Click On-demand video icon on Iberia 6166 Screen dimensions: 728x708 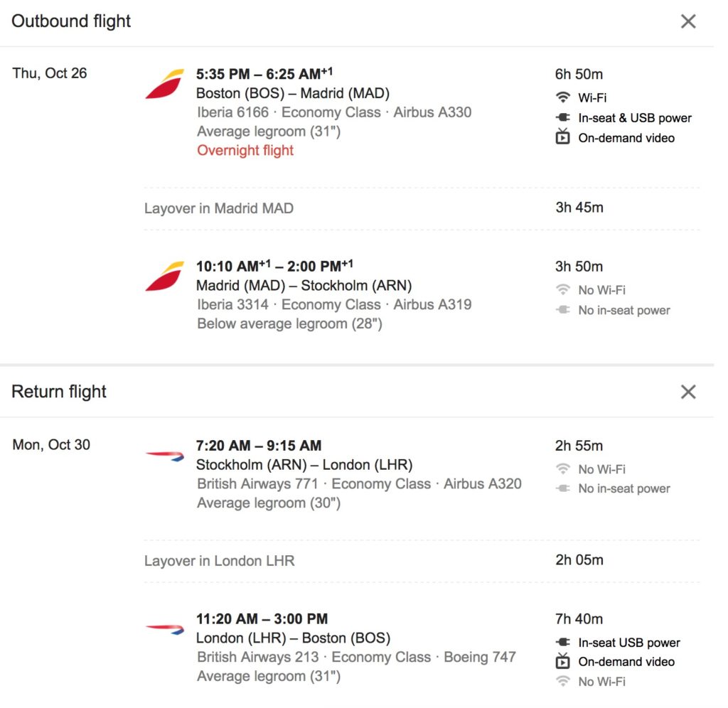[x=563, y=137]
